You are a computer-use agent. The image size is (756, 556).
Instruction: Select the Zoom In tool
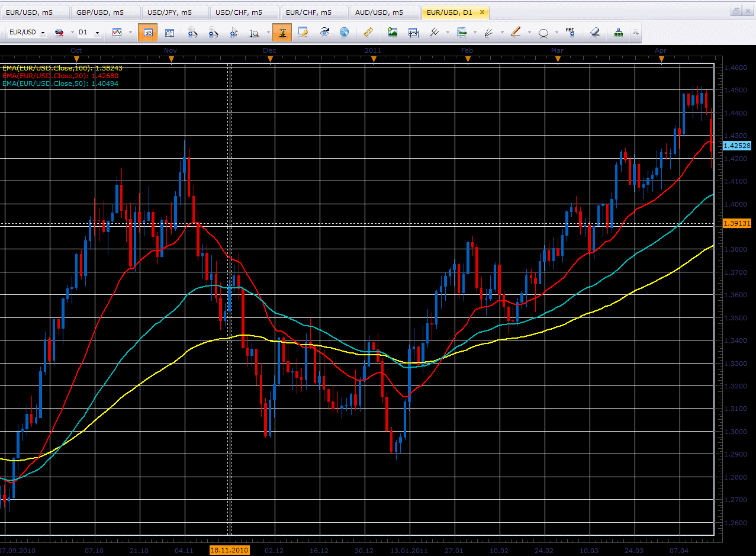[x=192, y=33]
